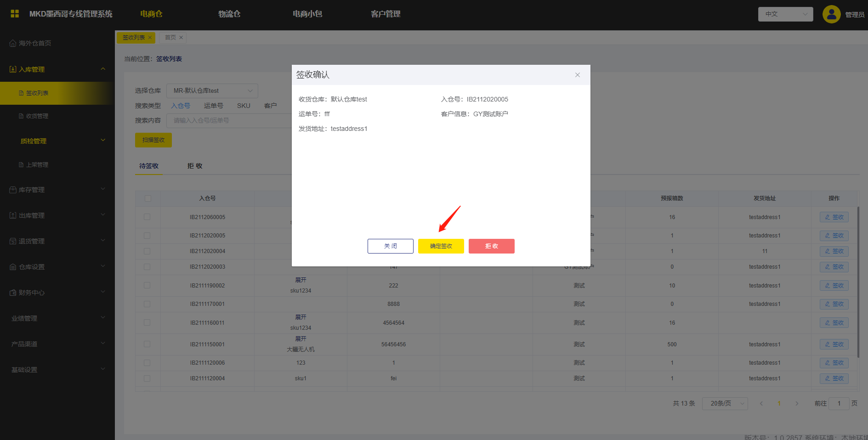Toggle the select-all checkbox in table header
The width and height of the screenshot is (868, 440).
148,198
